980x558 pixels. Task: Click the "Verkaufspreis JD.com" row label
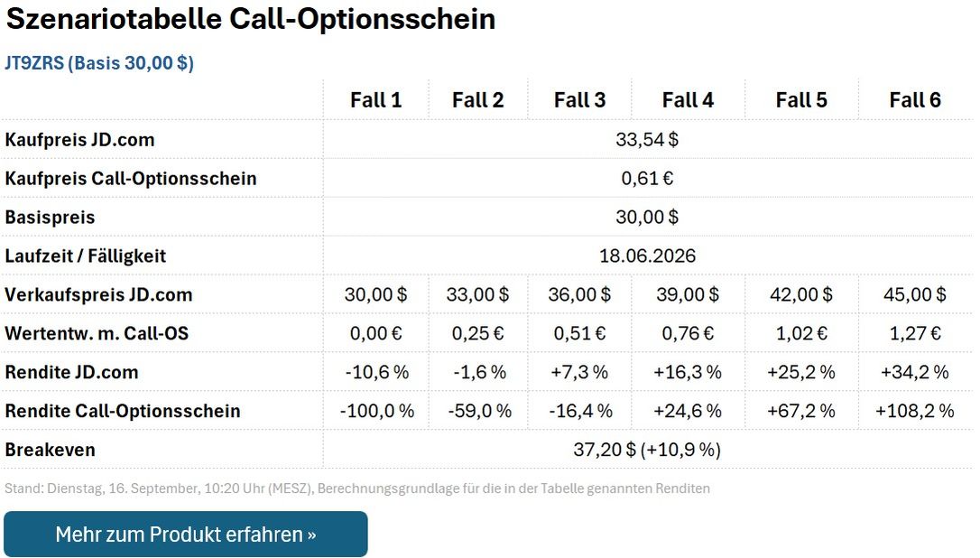[98, 295]
